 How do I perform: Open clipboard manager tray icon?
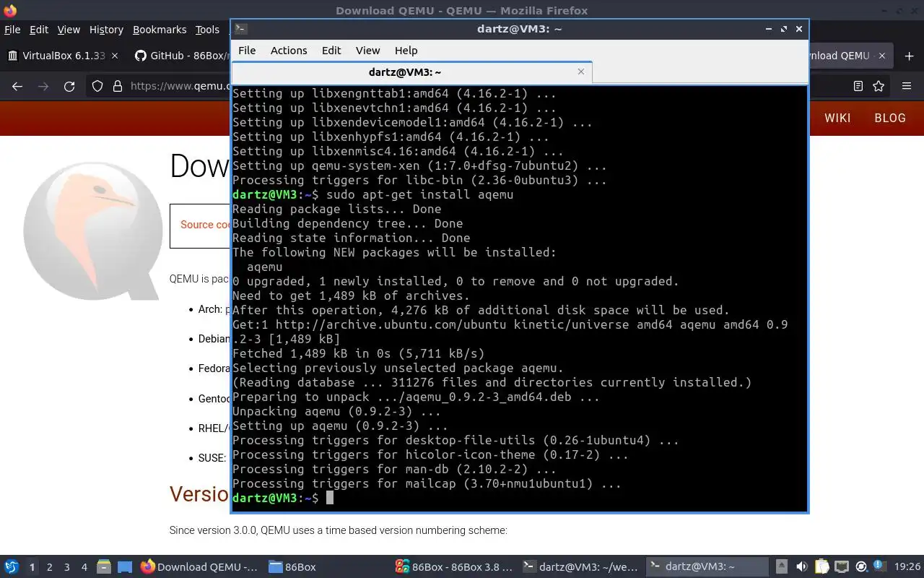coord(822,567)
